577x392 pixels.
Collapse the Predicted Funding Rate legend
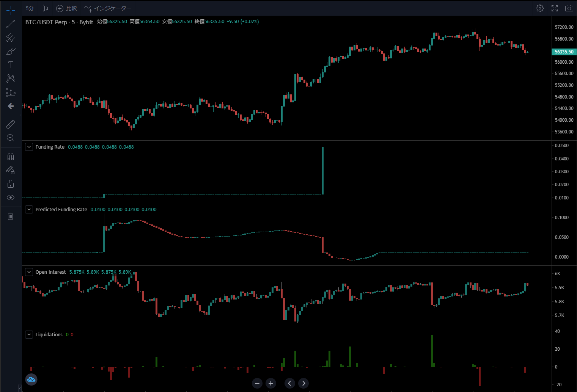(29, 209)
